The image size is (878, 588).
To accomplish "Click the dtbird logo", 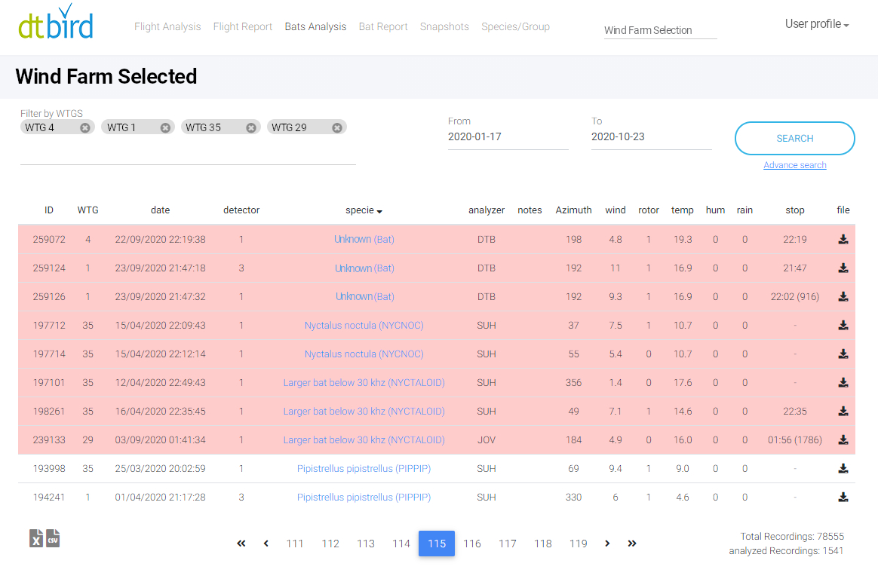I will 56,22.
